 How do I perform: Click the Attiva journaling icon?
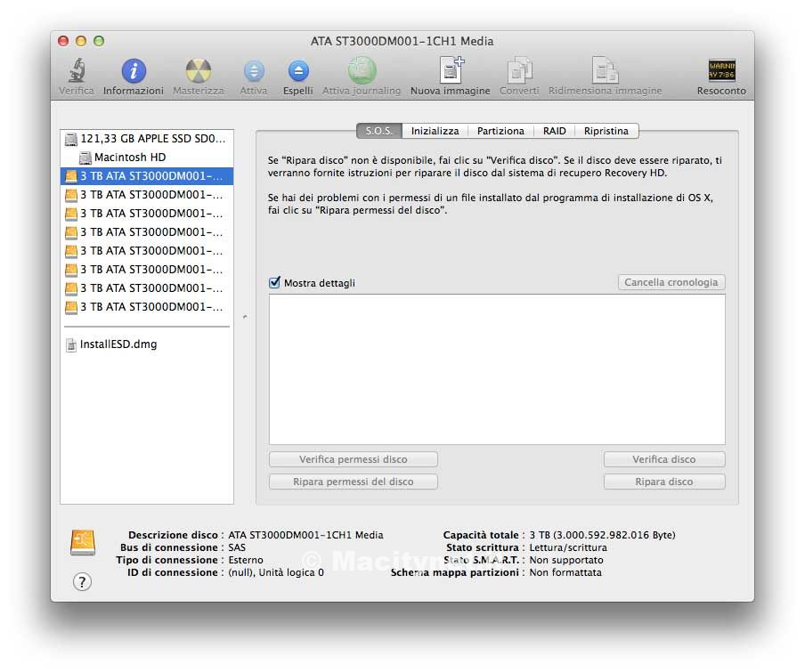(x=362, y=70)
